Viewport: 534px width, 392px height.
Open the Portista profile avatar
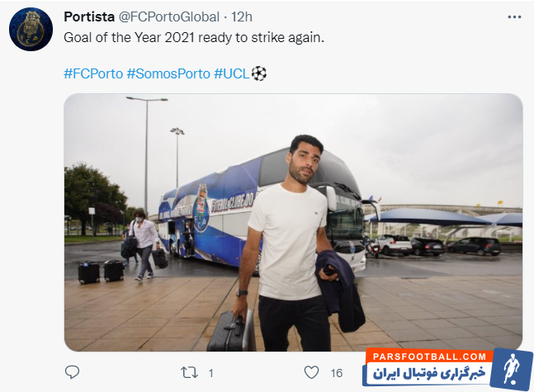click(31, 30)
